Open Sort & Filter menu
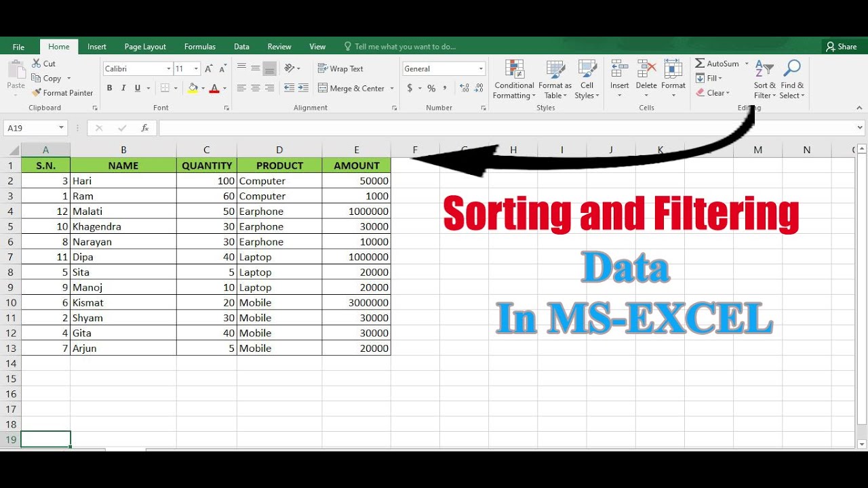 (765, 79)
